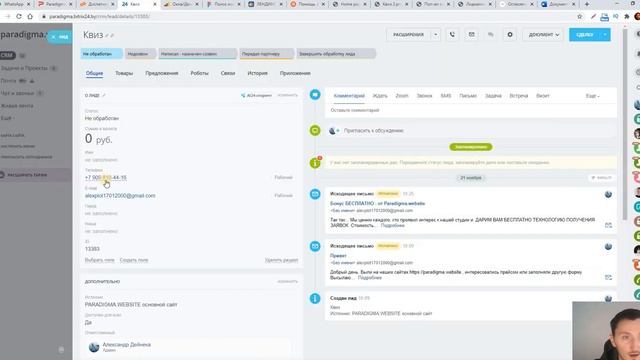Switch to Товары tab

coord(124,73)
